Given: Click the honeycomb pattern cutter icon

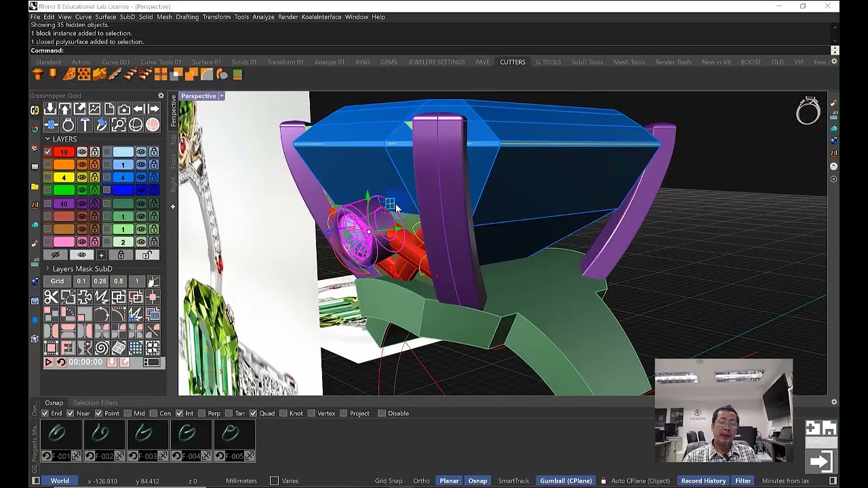Looking at the screenshot, I should pos(84,75).
